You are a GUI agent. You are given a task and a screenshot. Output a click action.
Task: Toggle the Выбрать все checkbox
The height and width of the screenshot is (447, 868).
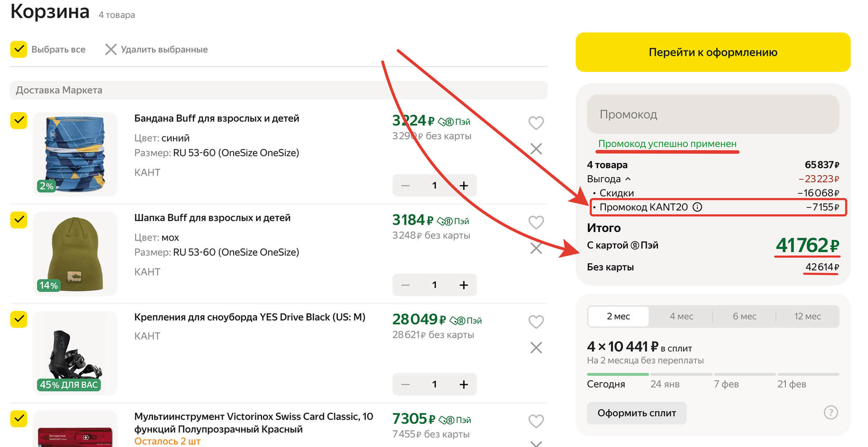click(19, 49)
